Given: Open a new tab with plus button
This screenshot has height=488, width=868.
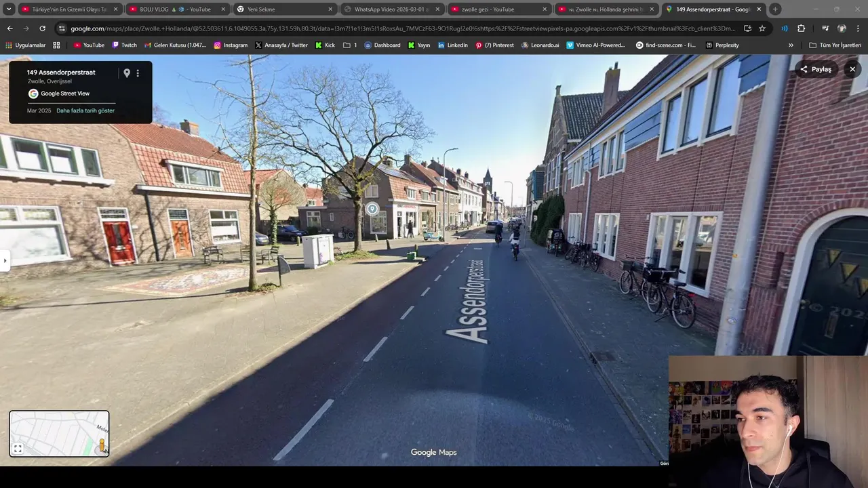Looking at the screenshot, I should [775, 9].
